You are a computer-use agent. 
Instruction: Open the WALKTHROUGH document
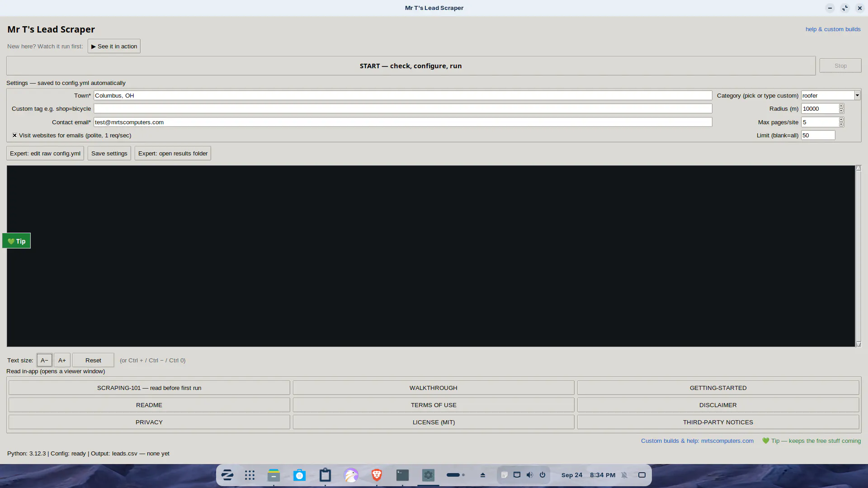[434, 388]
